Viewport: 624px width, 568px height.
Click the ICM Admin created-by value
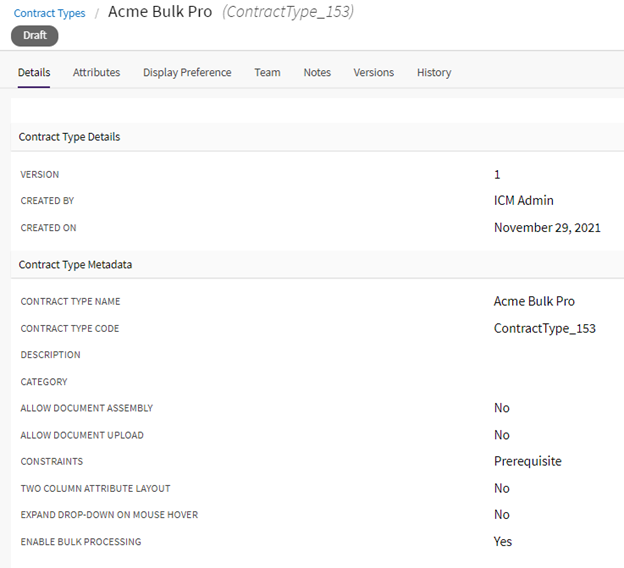click(523, 201)
